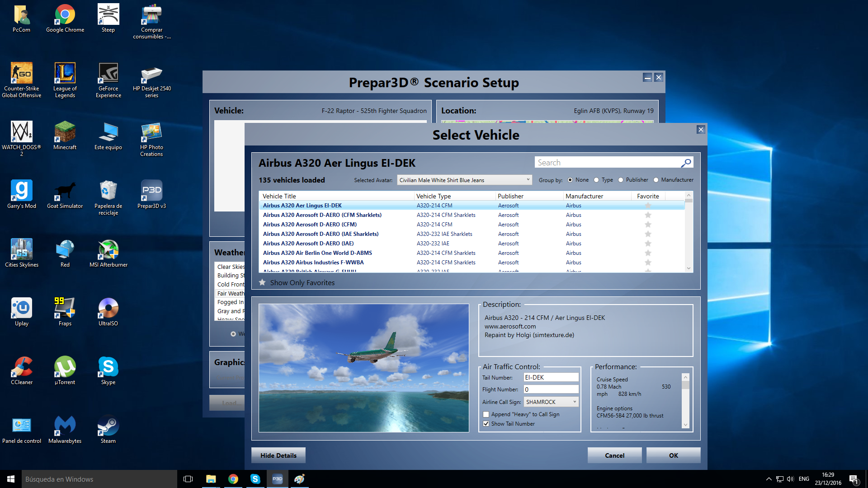Select Airbus A320 Aerosoft D-AERO (CFM) row

point(472,225)
